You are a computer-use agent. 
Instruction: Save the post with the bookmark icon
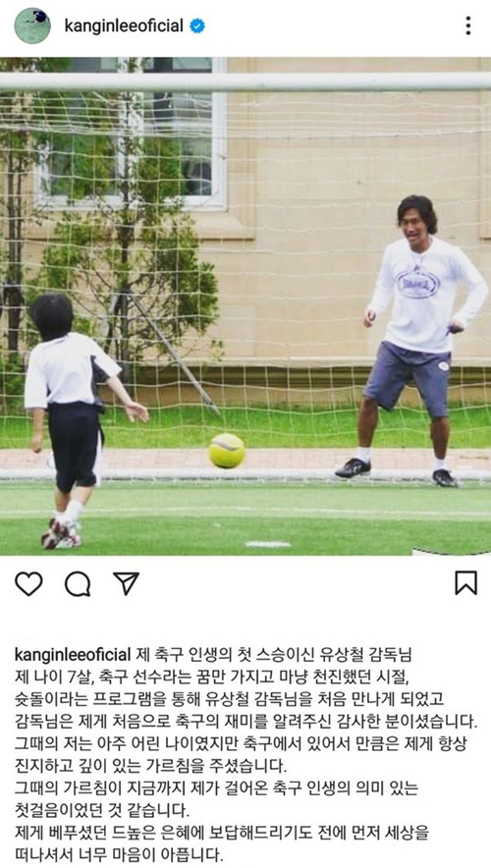tap(466, 583)
